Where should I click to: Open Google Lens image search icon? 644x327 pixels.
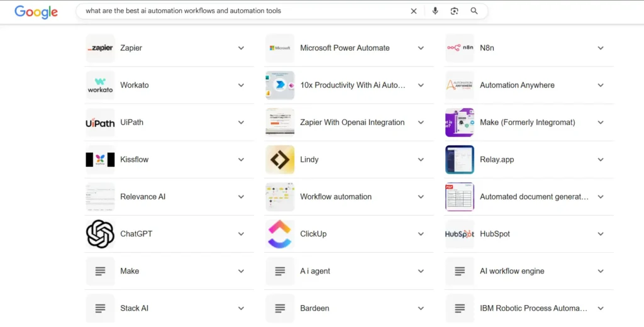455,11
